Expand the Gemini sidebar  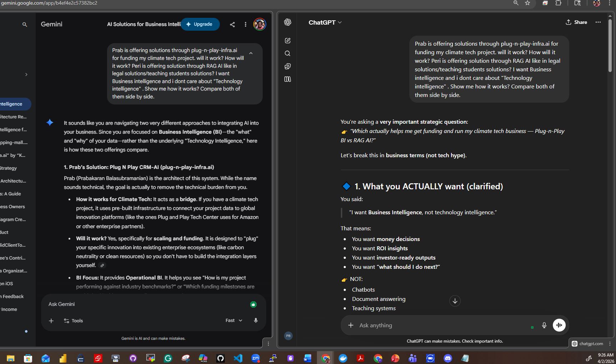tap(26, 75)
